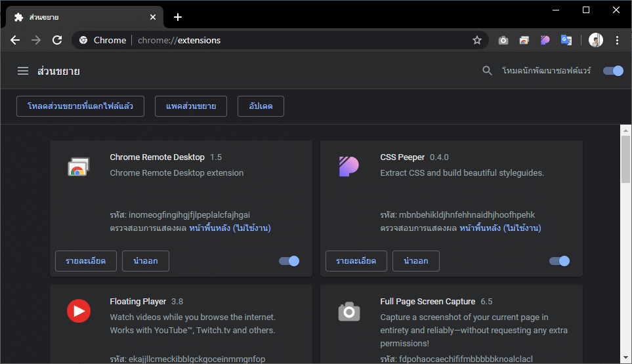This screenshot has height=364, width=632.
Task: Click นำออก to remove CSS Peeper
Action: (416, 261)
